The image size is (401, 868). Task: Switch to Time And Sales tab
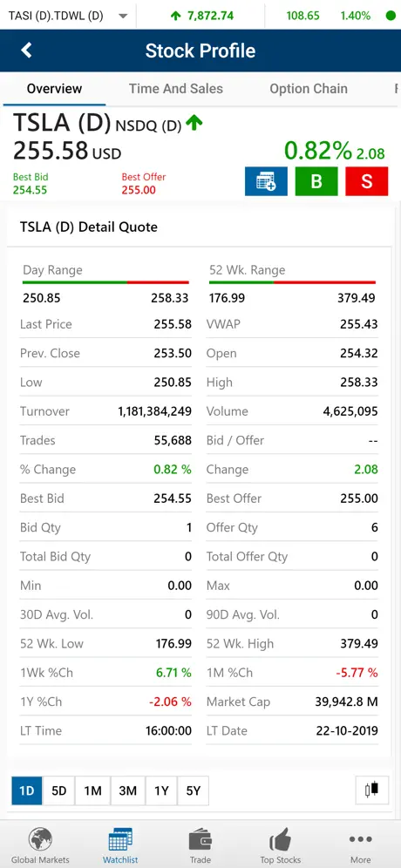175,89
